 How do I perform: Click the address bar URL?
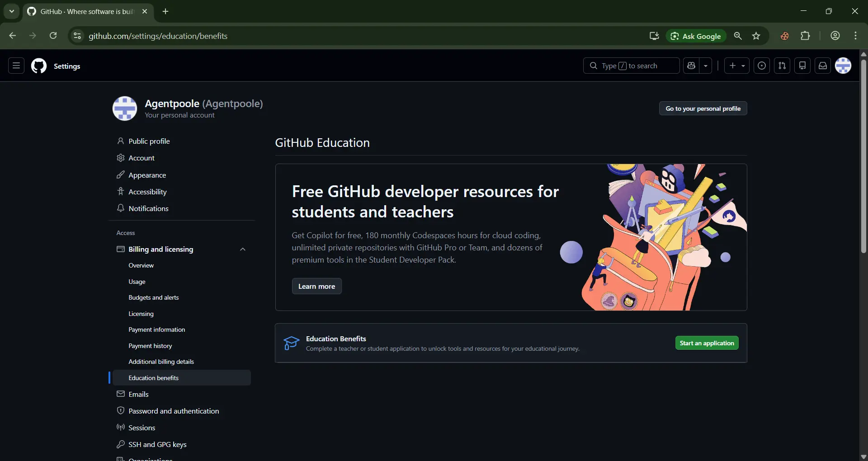click(x=158, y=36)
